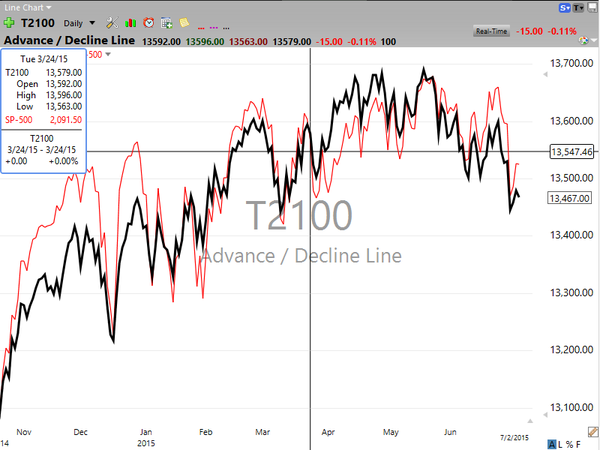
Task: Toggle the % percent scale option
Action: [x=569, y=444]
